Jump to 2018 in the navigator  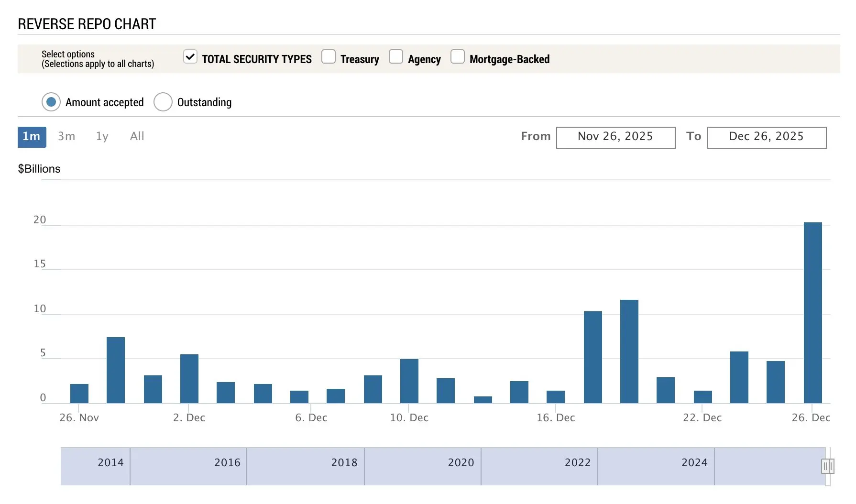click(x=344, y=462)
